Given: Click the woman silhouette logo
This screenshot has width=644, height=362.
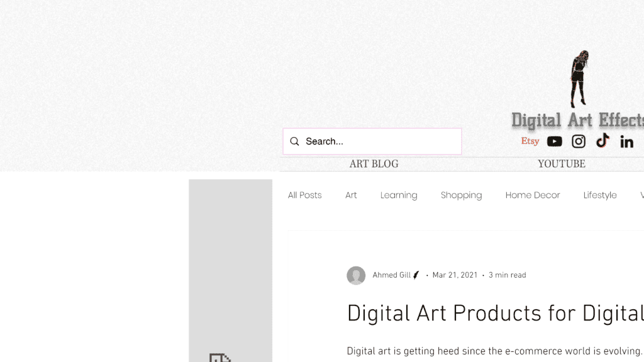Looking at the screenshot, I should (579, 79).
